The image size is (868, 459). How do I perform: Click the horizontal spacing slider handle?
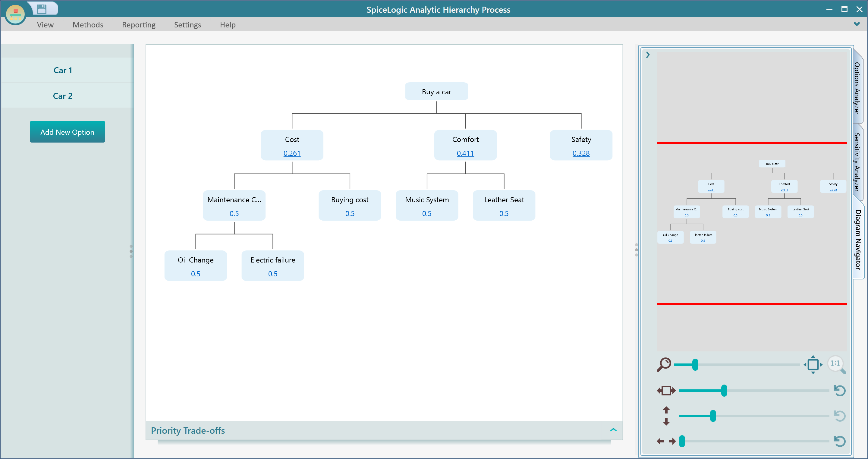pos(724,390)
